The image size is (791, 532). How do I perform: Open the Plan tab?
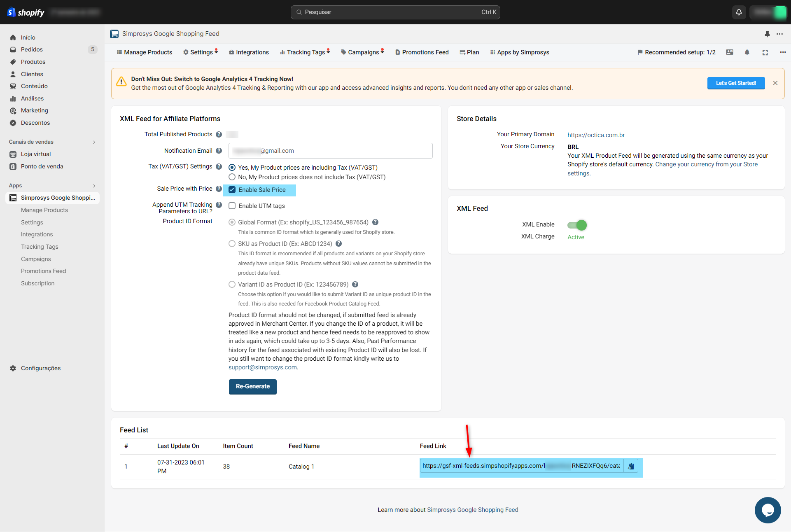click(469, 52)
